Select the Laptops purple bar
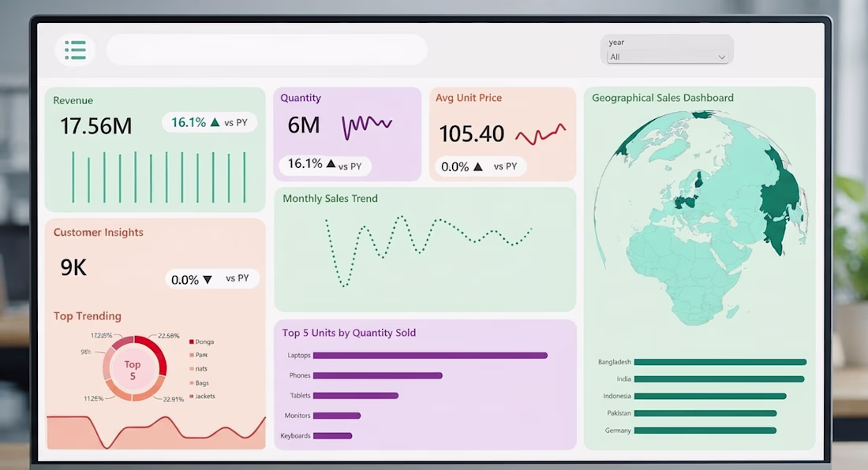 click(x=430, y=356)
